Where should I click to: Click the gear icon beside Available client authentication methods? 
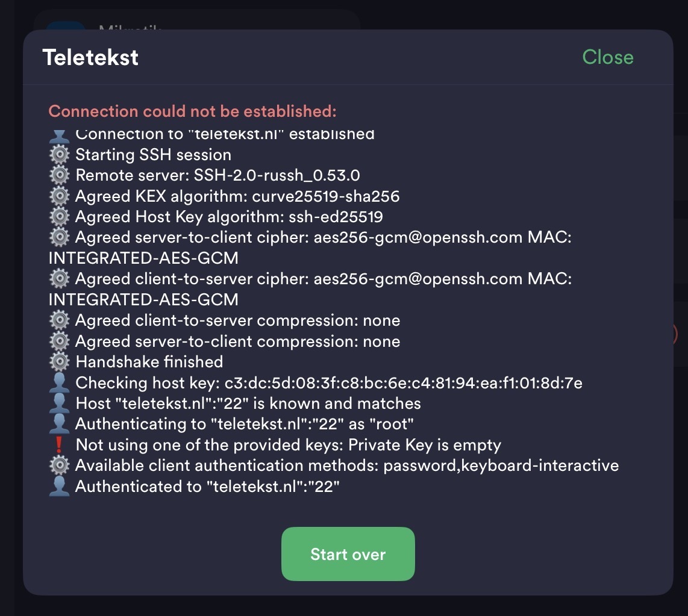(x=58, y=465)
